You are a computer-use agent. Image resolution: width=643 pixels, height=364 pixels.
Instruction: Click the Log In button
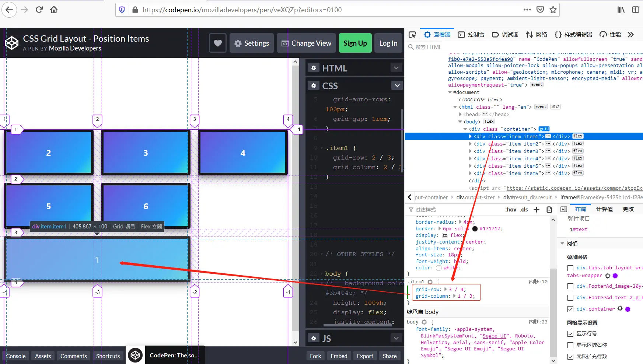[x=388, y=43]
